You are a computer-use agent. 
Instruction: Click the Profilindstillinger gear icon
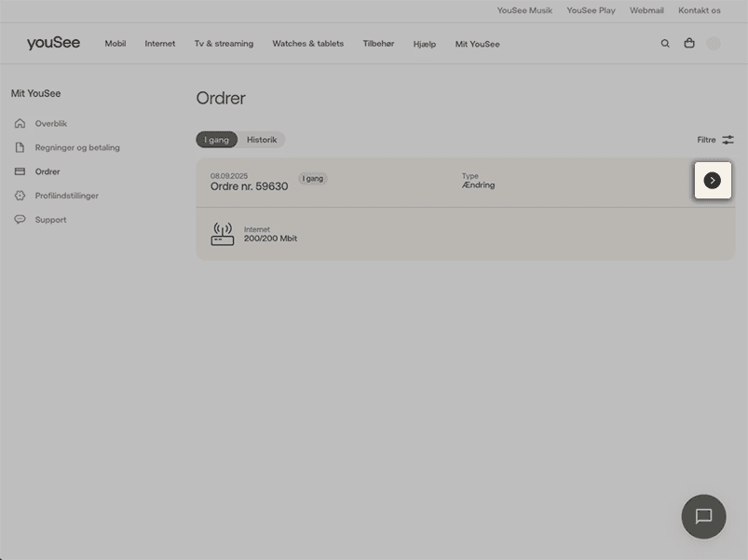[x=20, y=196]
